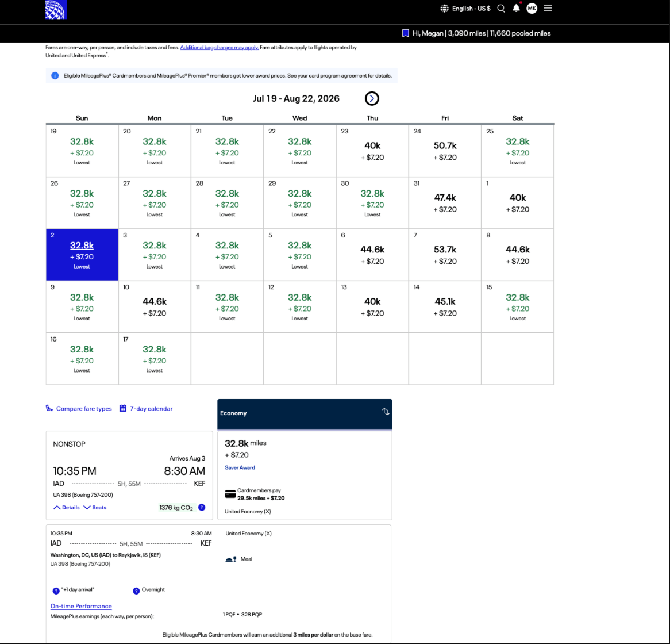Click 1 PQF 328 PQP earnings text
Image resolution: width=670 pixels, height=644 pixels.
tap(242, 615)
